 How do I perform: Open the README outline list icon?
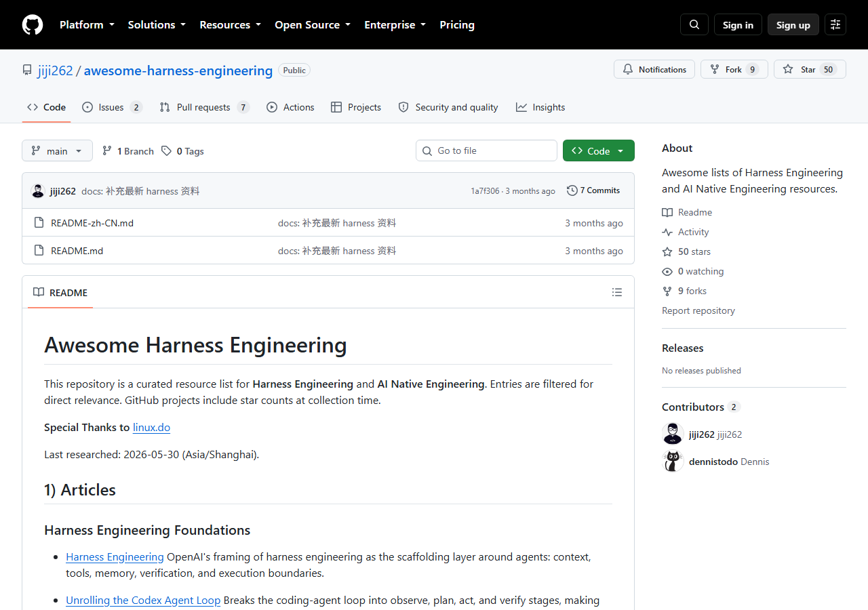tap(617, 292)
